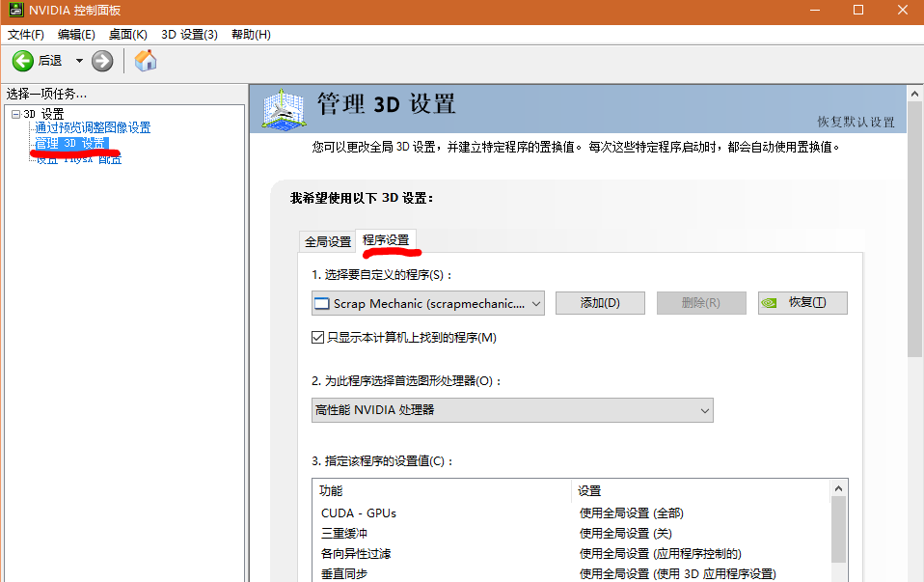Viewport: 924px width, 582px height.
Task: Open the 帮助(H) menu
Action: point(251,35)
